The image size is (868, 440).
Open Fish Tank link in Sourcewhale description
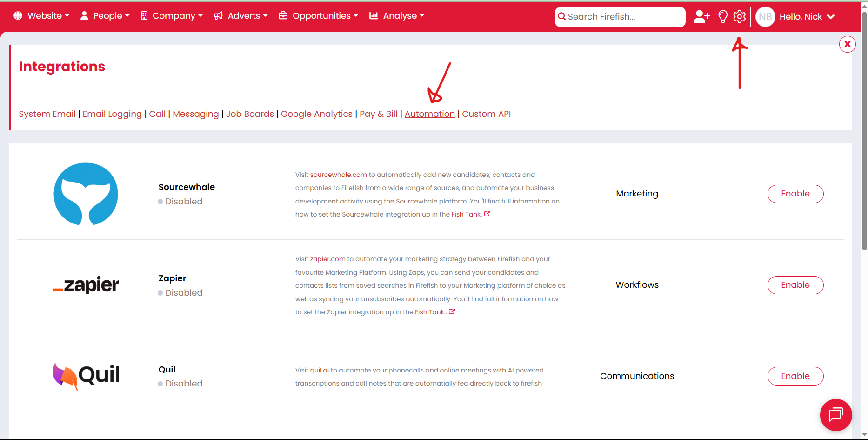pyautogui.click(x=466, y=214)
